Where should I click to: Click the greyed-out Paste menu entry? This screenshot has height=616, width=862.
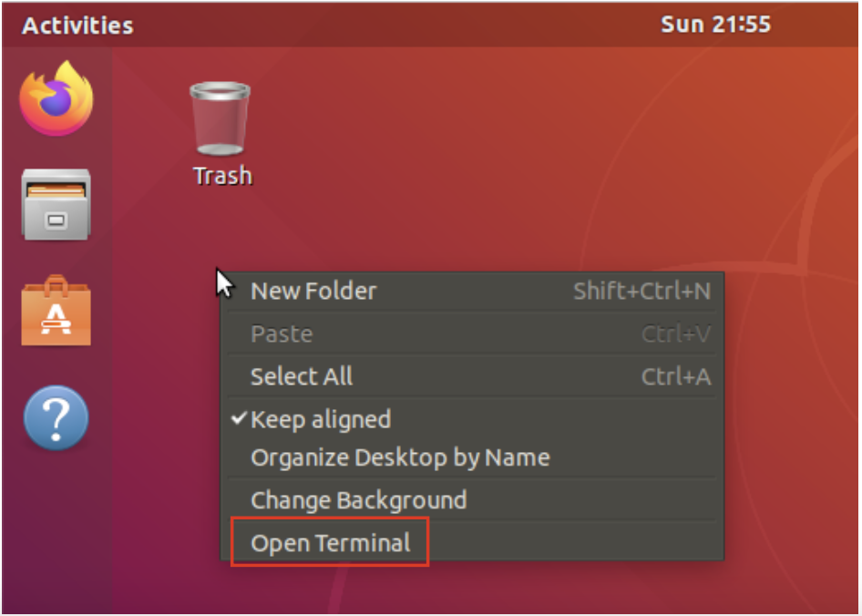click(282, 334)
